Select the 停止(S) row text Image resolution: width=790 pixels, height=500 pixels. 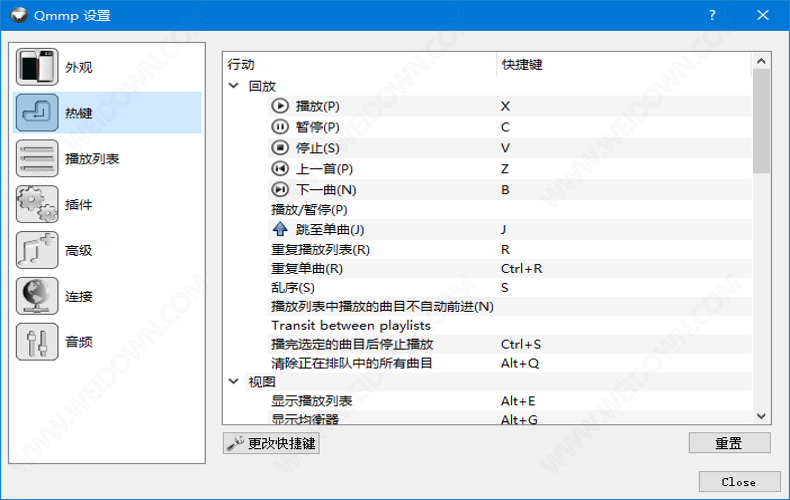pos(317,148)
